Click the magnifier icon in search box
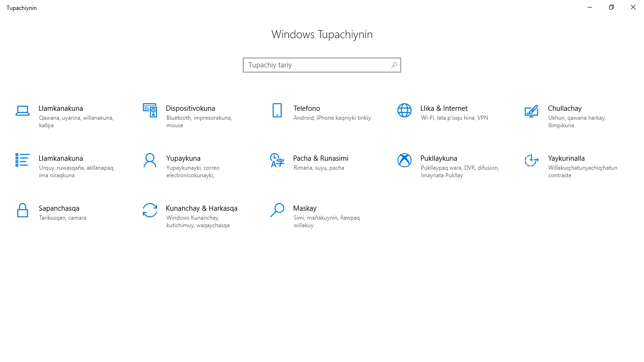Screen dimensions: 644x362 coord(394,65)
